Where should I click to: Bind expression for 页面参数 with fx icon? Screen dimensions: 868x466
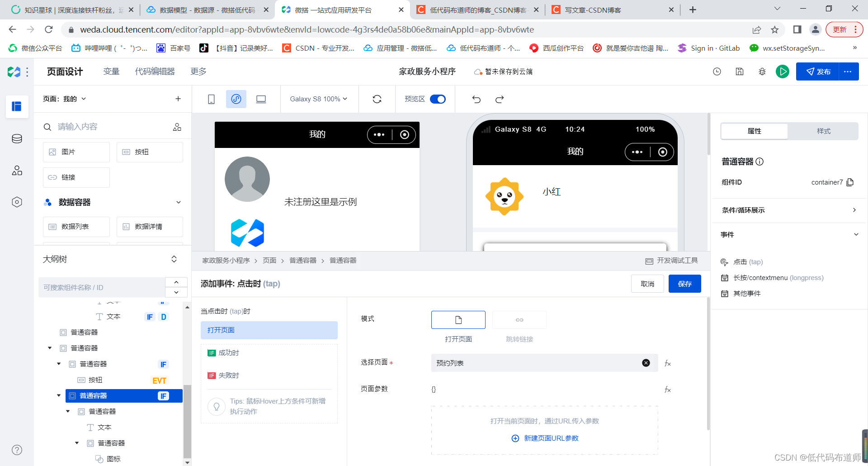[x=668, y=390]
